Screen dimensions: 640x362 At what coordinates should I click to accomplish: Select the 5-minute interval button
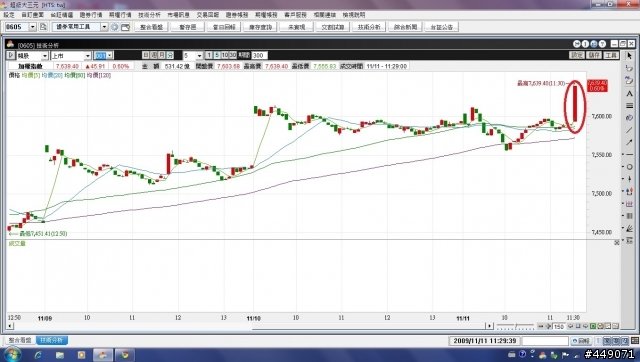217,55
